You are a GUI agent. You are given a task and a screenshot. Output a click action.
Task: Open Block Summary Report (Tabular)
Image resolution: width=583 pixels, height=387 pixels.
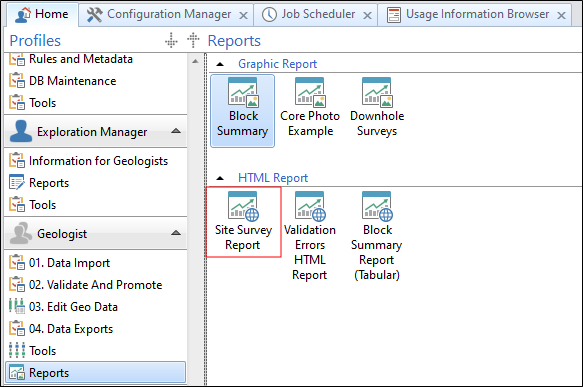pos(377,236)
